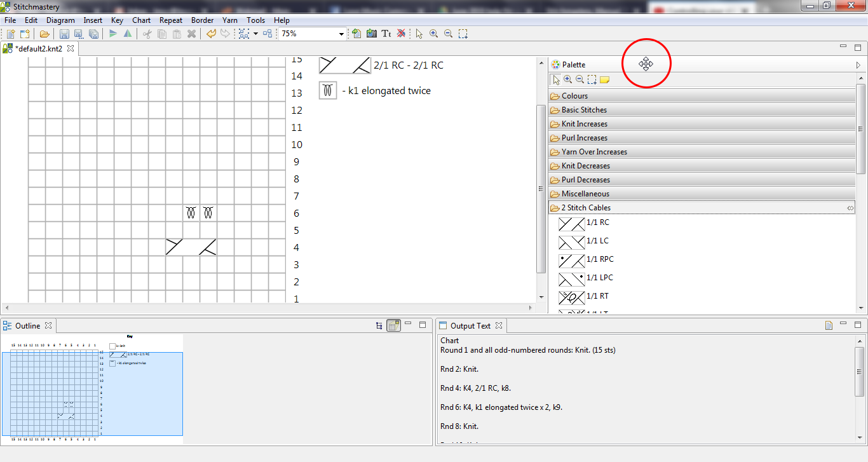Click the green Run arrow icon
868x462 pixels.
pyautogui.click(x=113, y=34)
